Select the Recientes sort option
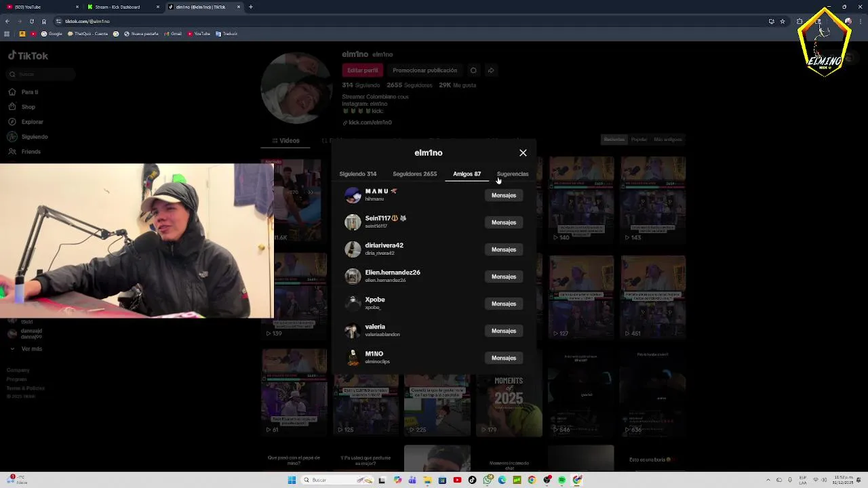The width and height of the screenshot is (868, 488). pyautogui.click(x=614, y=140)
